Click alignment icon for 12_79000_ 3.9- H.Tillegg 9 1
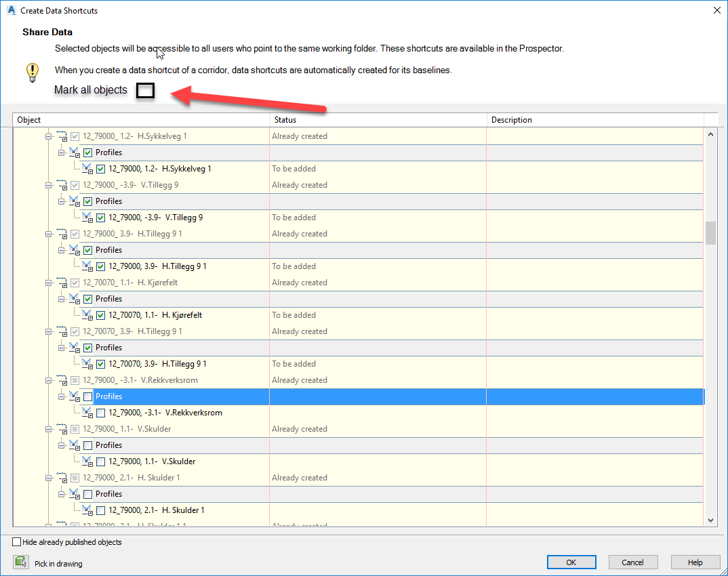This screenshot has height=576, width=728. pyautogui.click(x=62, y=234)
